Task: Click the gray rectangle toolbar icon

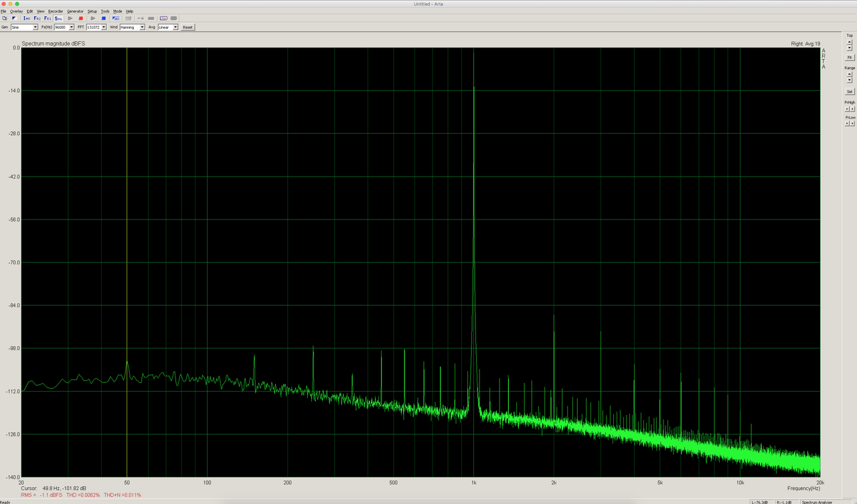Action: 151,18
